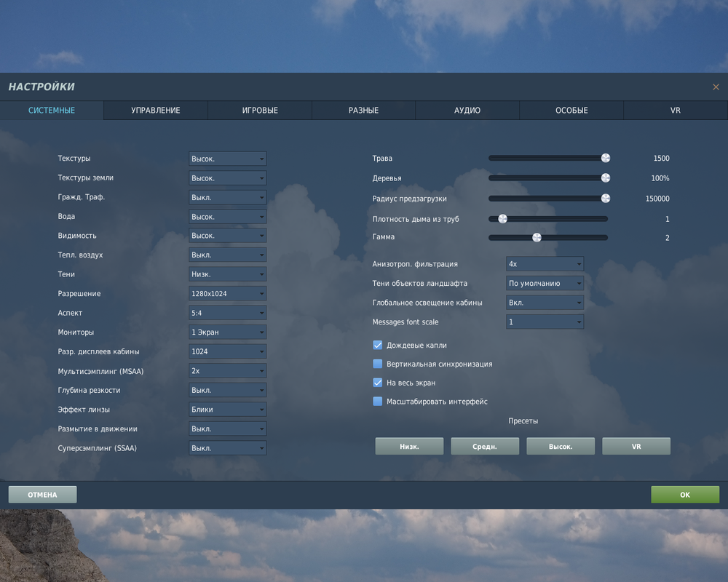Viewport: 728px width, 582px height.
Task: Click the ОТМЕНА button
Action: tap(42, 495)
